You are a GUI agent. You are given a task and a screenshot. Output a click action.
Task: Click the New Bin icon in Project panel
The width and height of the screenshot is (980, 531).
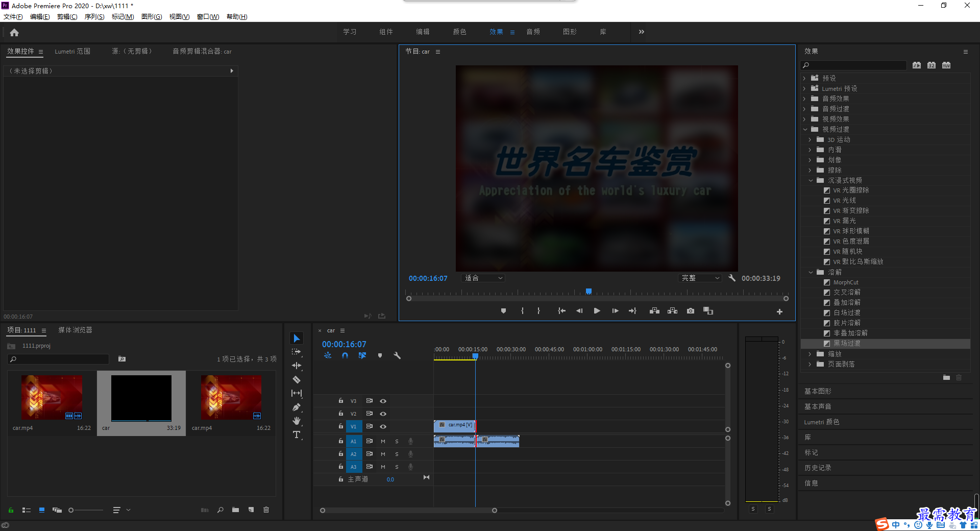pyautogui.click(x=235, y=510)
